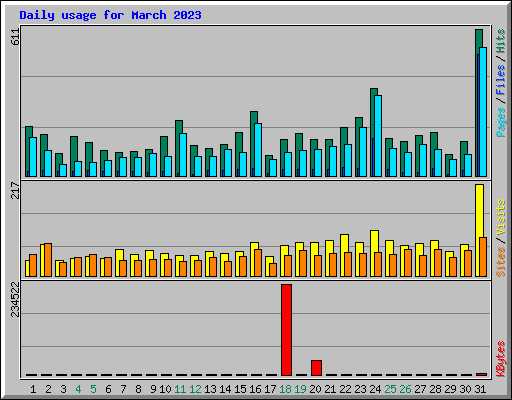Click the green day 19 weekend label

pos(300,389)
